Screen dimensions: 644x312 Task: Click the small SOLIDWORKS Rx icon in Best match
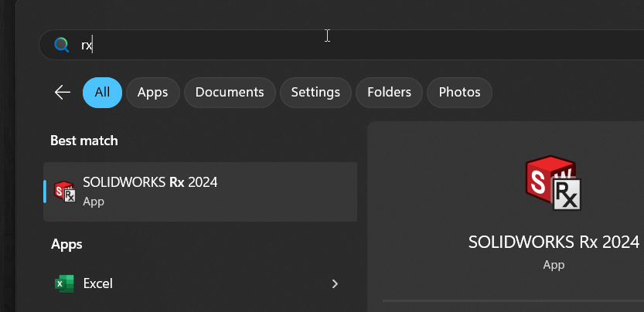[x=65, y=190]
